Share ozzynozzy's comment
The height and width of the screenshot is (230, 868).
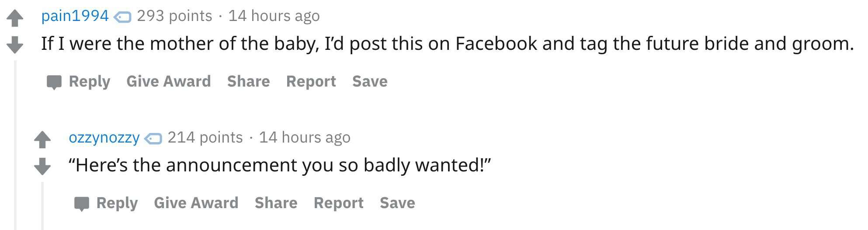[276, 203]
